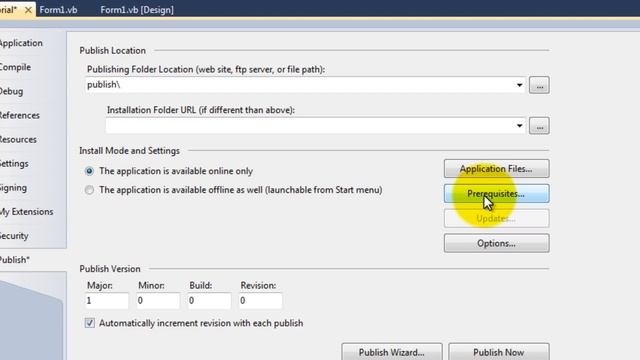
Task: Close the project properties tab
Action: [x=28, y=10]
